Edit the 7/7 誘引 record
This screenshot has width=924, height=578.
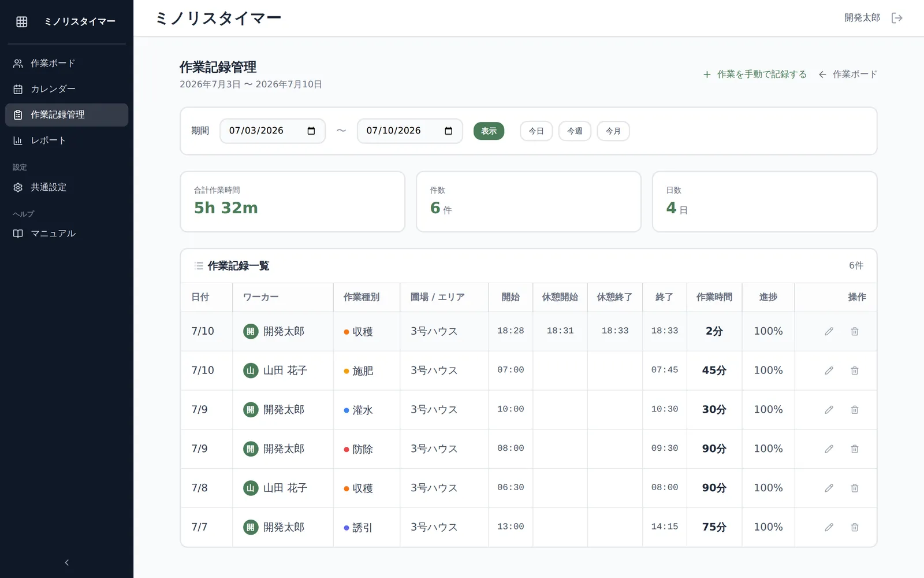(829, 527)
